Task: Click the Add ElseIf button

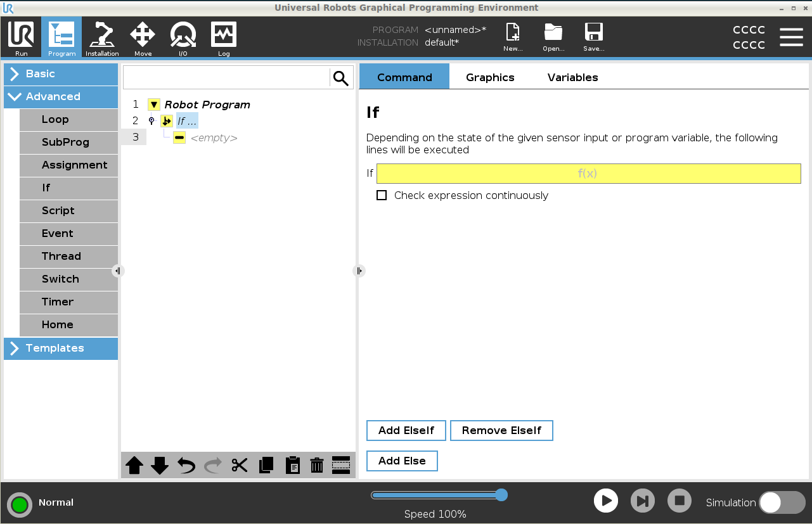Action: pos(406,431)
